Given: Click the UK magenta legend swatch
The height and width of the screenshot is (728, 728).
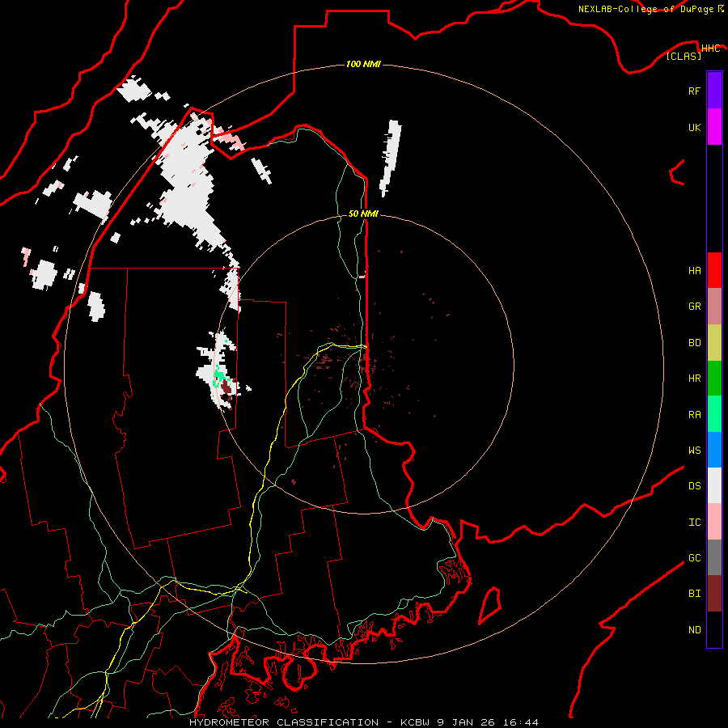Looking at the screenshot, I should coord(714,127).
